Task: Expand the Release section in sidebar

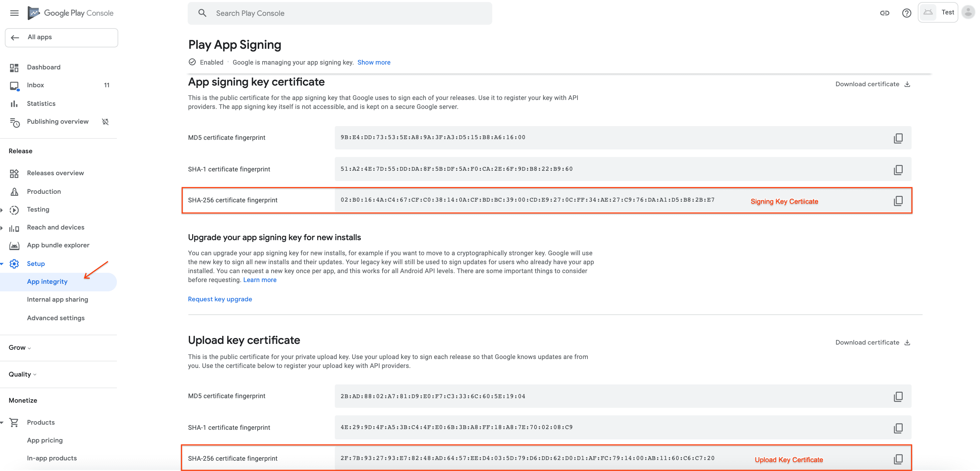Action: click(21, 150)
